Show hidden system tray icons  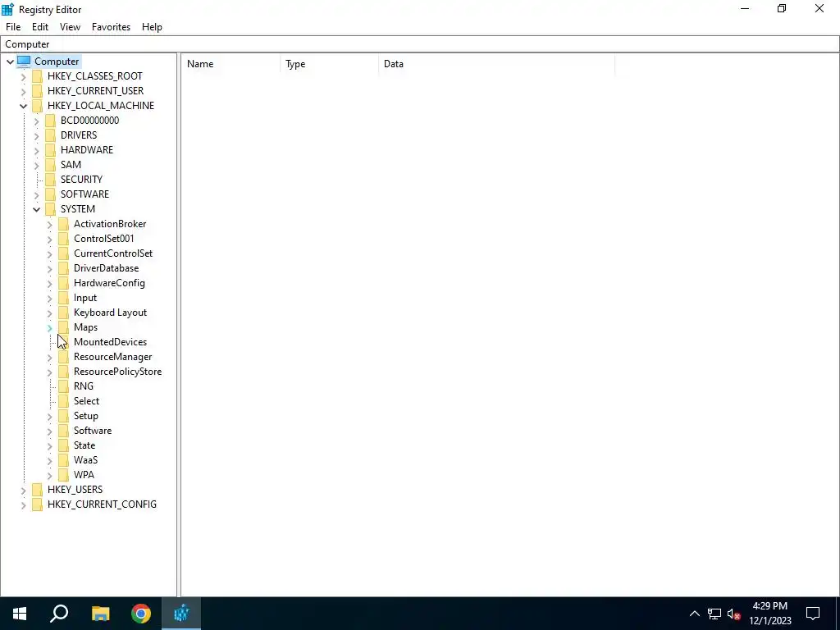pos(694,614)
